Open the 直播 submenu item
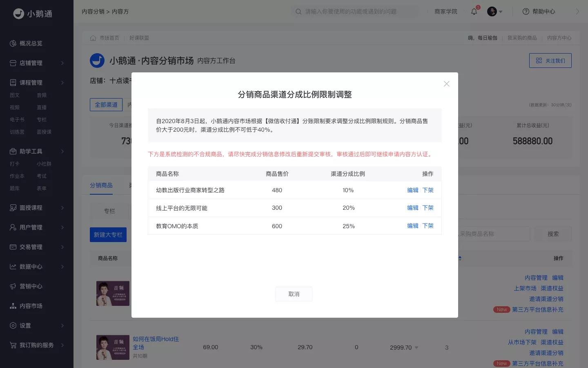 point(42,108)
